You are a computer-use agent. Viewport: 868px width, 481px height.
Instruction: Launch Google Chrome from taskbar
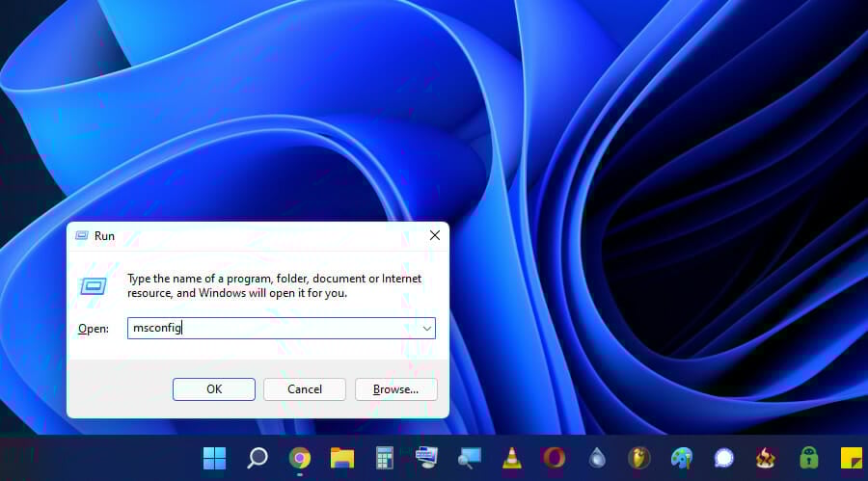300,458
